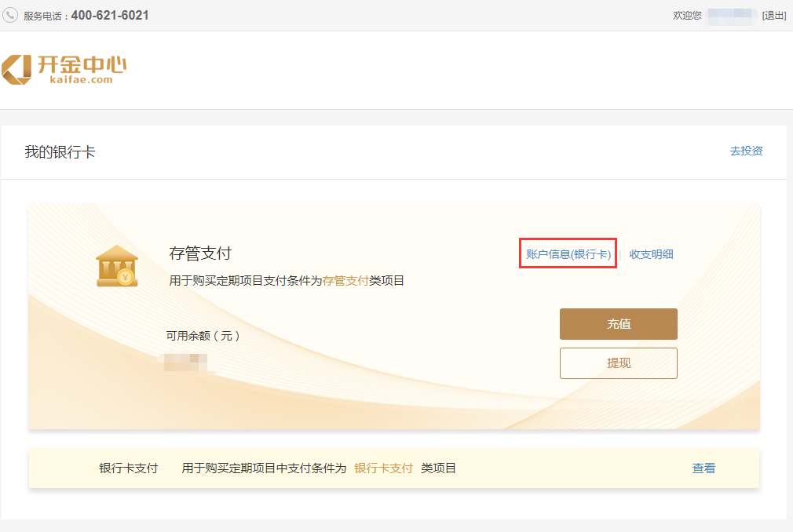Screen dimensions: 793x532
Task: View 收支明细 transaction details
Action: coord(651,254)
